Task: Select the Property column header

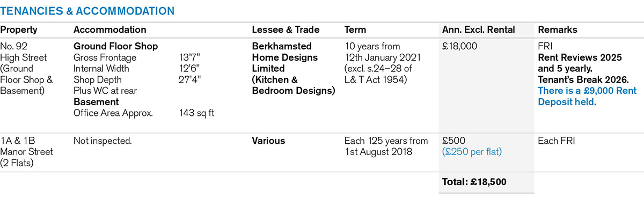Action: pyautogui.click(x=19, y=30)
